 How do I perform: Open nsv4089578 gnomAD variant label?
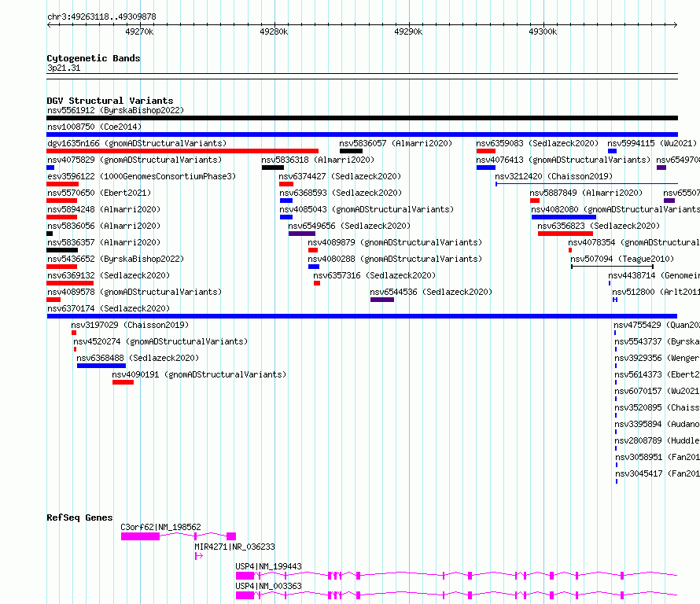pyautogui.click(x=134, y=292)
